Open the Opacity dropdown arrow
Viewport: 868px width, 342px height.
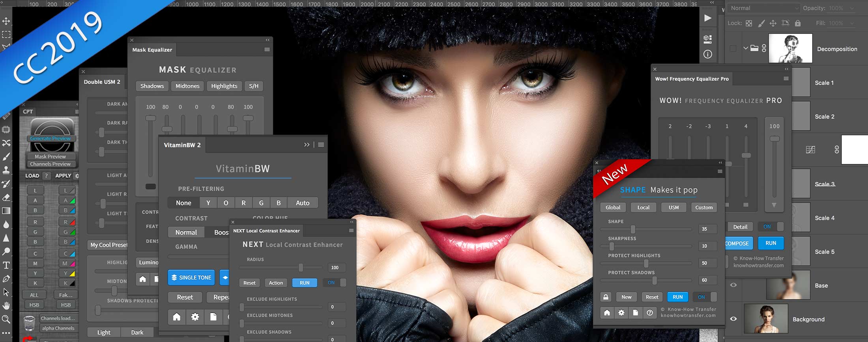pyautogui.click(x=852, y=8)
